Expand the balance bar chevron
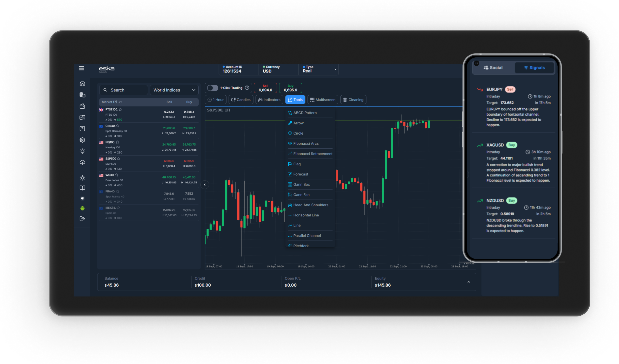The width and height of the screenshot is (619, 364). (x=468, y=282)
